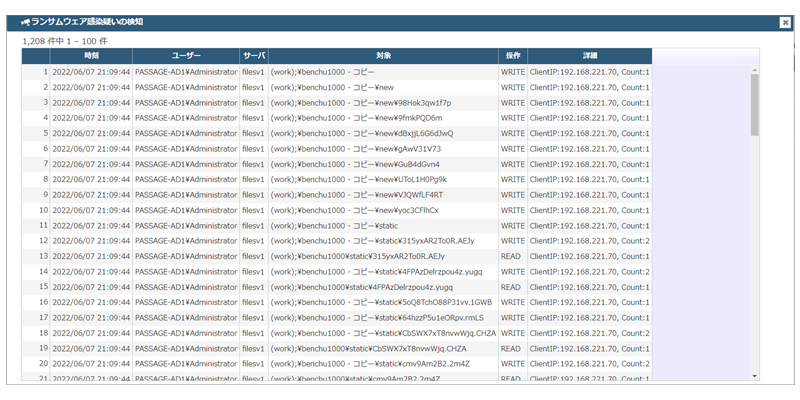This screenshot has height=400, width=800.
Task: Click the READ operation in row 13
Action: click(x=511, y=256)
